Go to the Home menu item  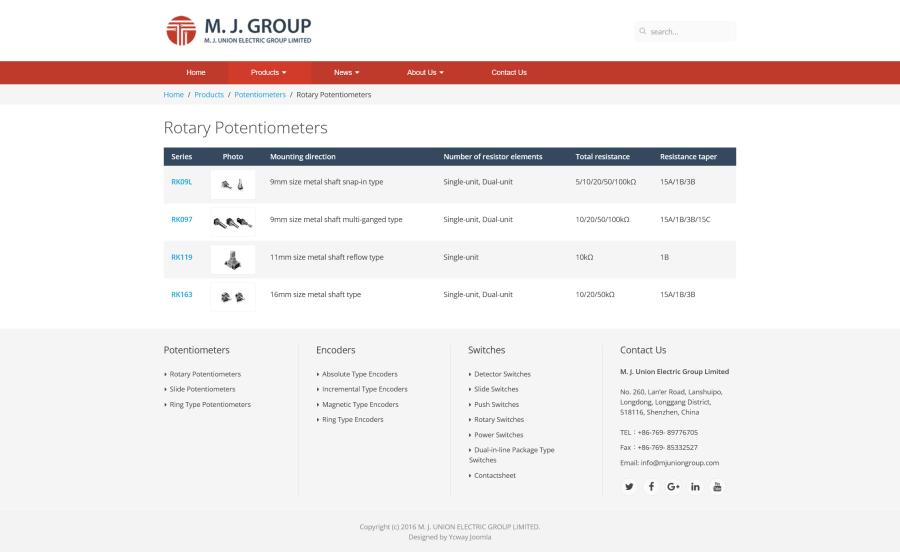point(196,73)
